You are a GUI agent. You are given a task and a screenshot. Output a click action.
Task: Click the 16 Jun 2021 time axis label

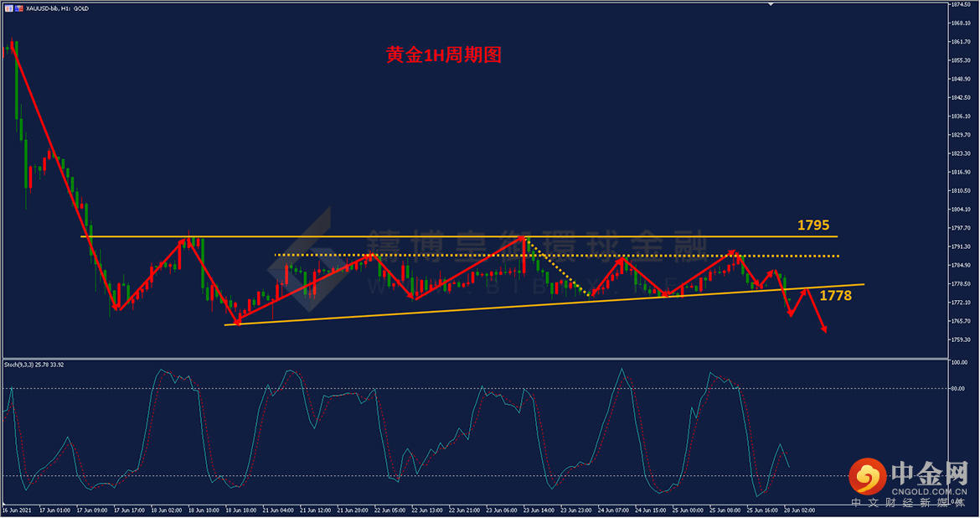click(x=17, y=511)
